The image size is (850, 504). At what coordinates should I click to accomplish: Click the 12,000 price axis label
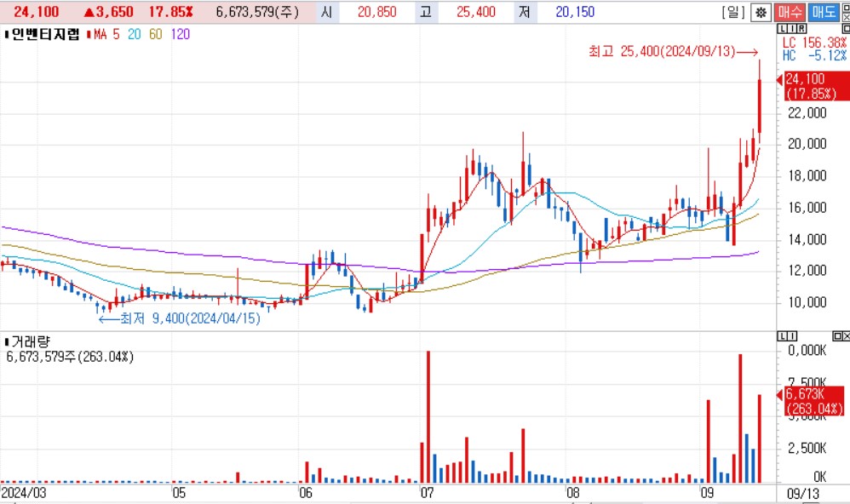tap(807, 271)
